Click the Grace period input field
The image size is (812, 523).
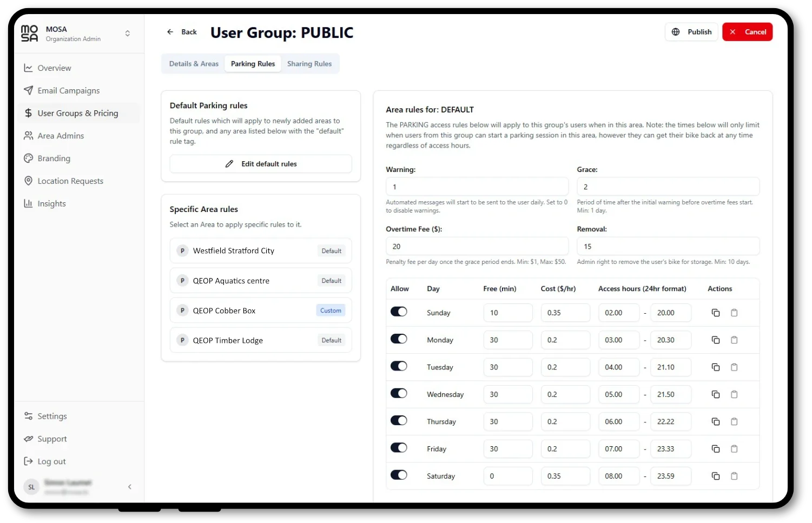[x=668, y=187]
